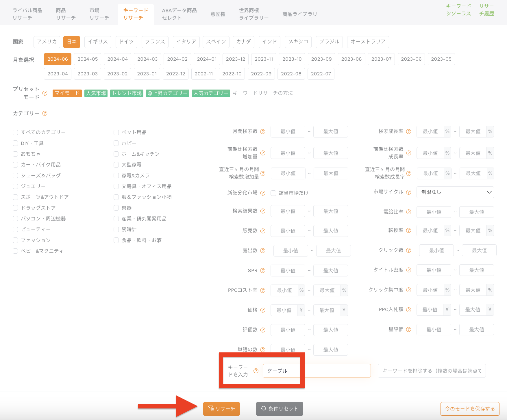Viewport: 507px width, 420px height.
Task: Click 今のモードを保存する button
Action: (470, 409)
